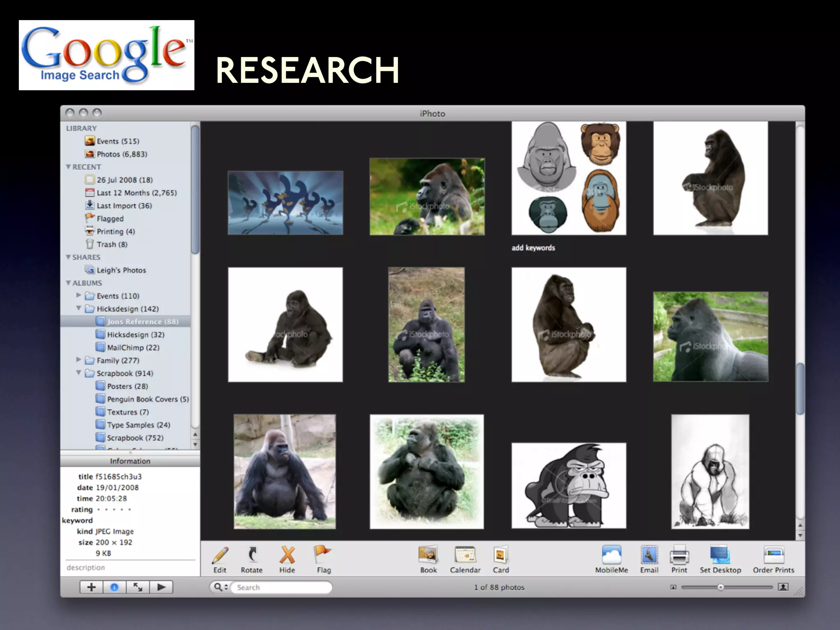Create a Book from photos
The image size is (840, 630).
point(428,555)
